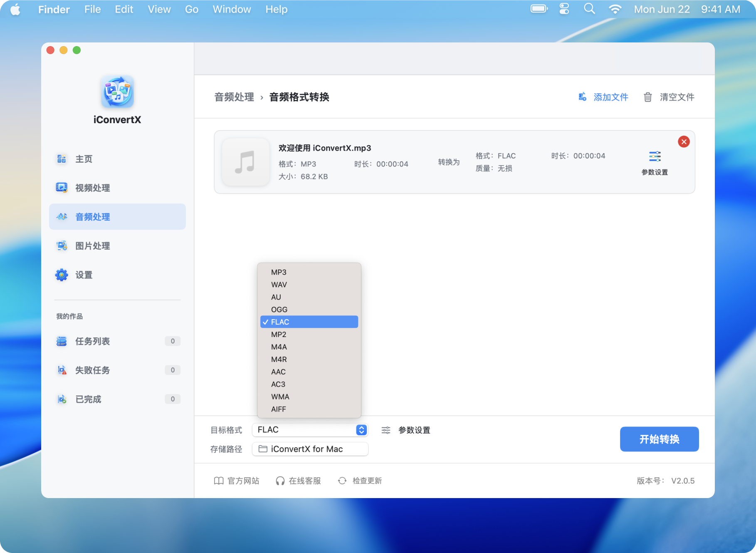Open the Apple menu
This screenshot has height=553, width=756.
coord(15,9)
